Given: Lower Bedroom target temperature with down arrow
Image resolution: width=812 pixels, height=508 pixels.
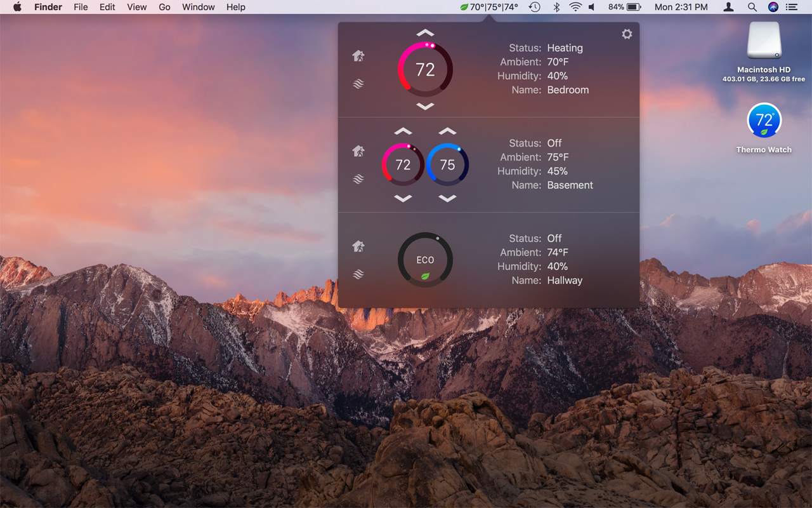Looking at the screenshot, I should (425, 106).
